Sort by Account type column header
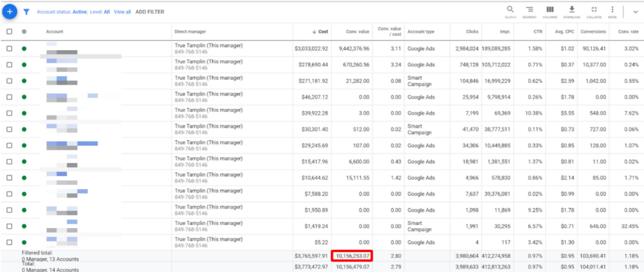This screenshot has height=272, width=644. pos(421,31)
